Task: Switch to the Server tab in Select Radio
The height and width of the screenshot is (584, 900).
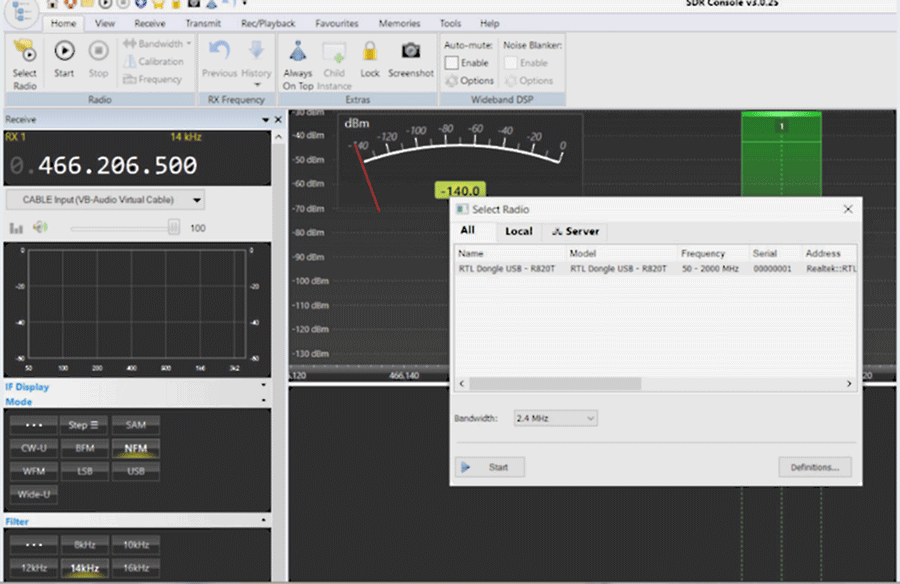Action: coord(575,231)
